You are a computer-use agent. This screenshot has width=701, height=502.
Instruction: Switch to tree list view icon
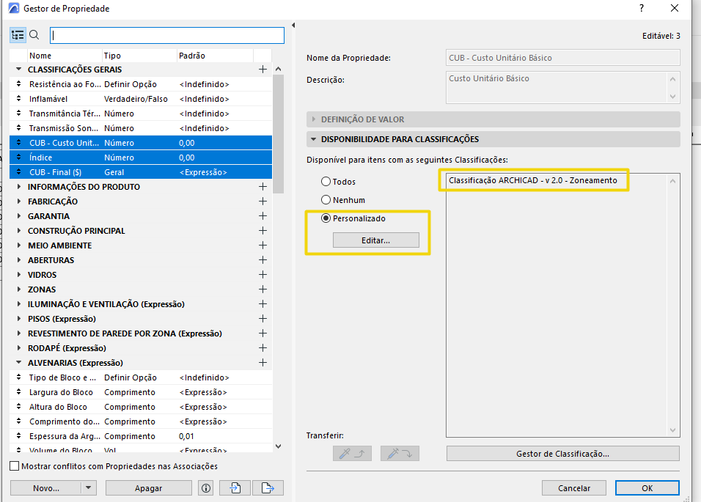tap(18, 35)
